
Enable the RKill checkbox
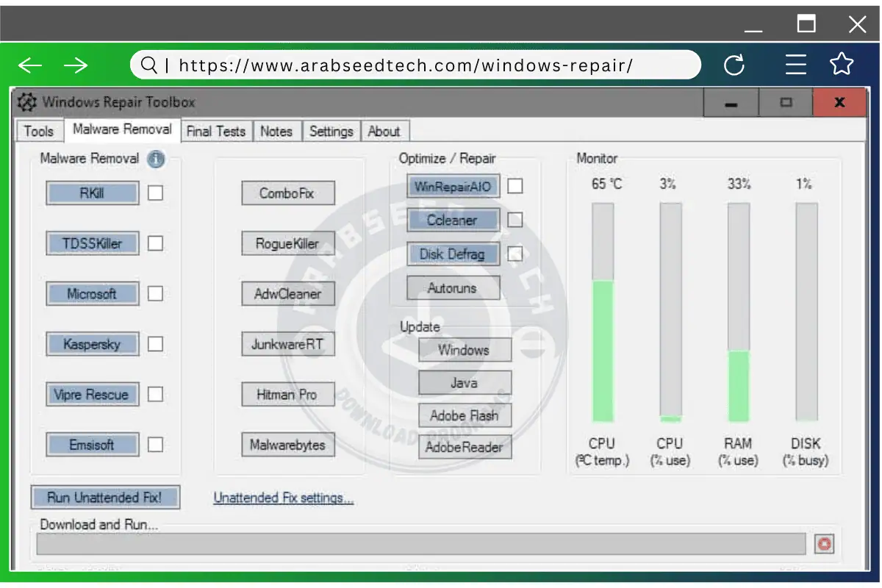[155, 193]
